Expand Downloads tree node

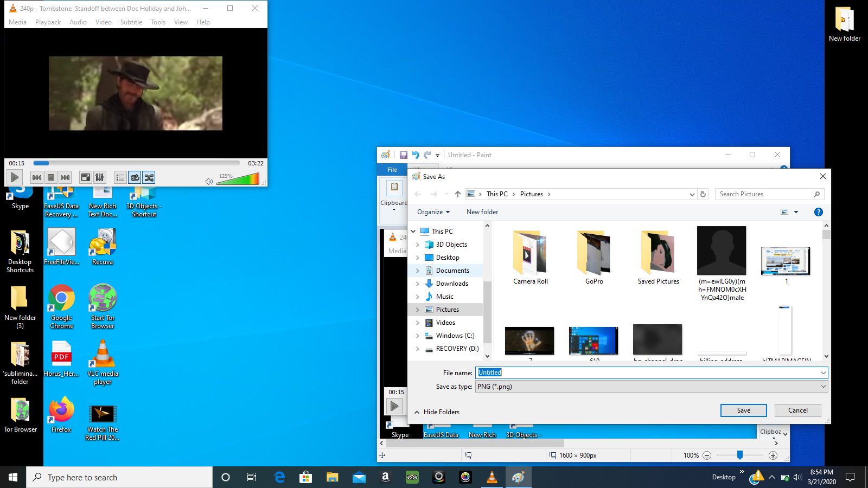pyautogui.click(x=417, y=284)
